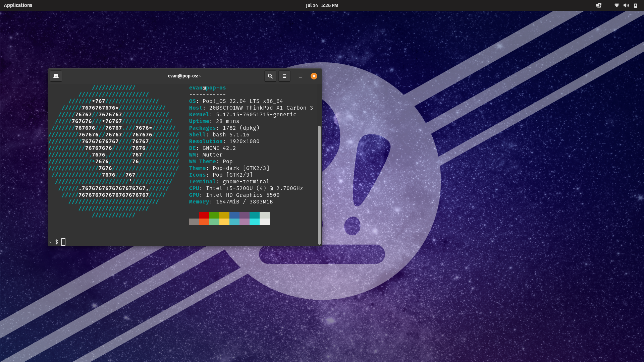Screen dimensions: 644x362
Task: Click the 'WM Theme: Pop' line
Action: 211,162
